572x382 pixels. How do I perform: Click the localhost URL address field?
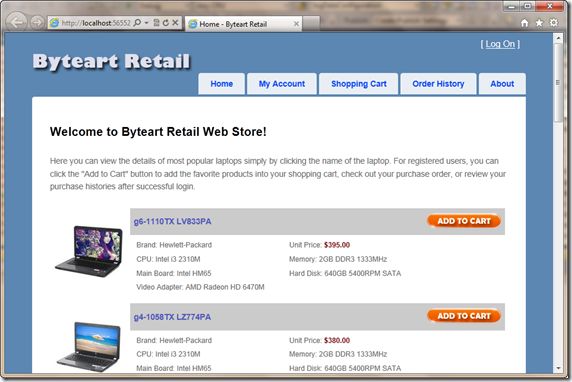pos(96,23)
